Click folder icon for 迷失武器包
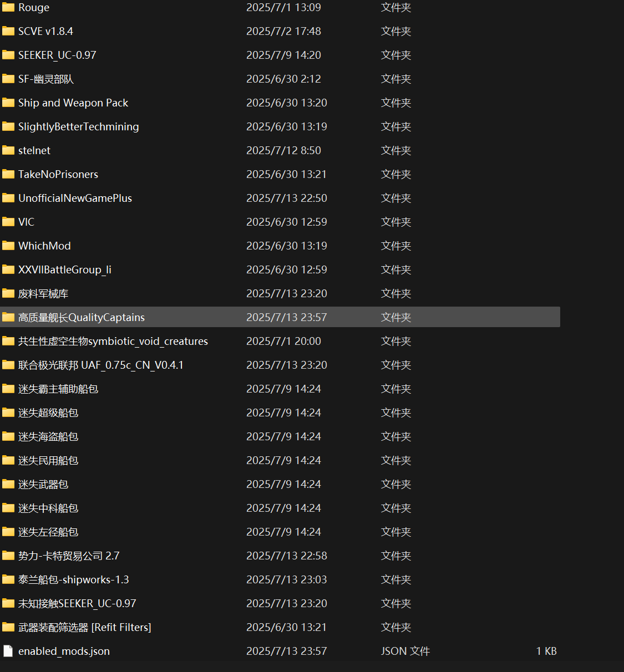Viewport: 624px width, 672px height. tap(8, 484)
